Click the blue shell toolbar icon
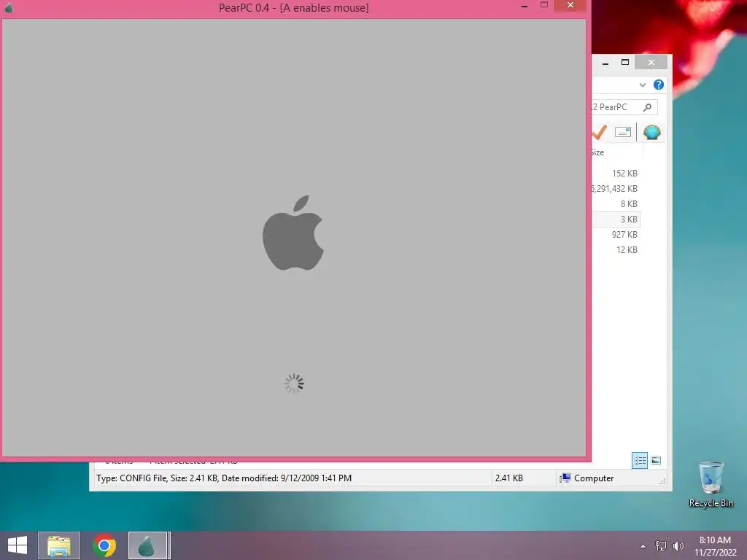This screenshot has height=560, width=747. [651, 132]
